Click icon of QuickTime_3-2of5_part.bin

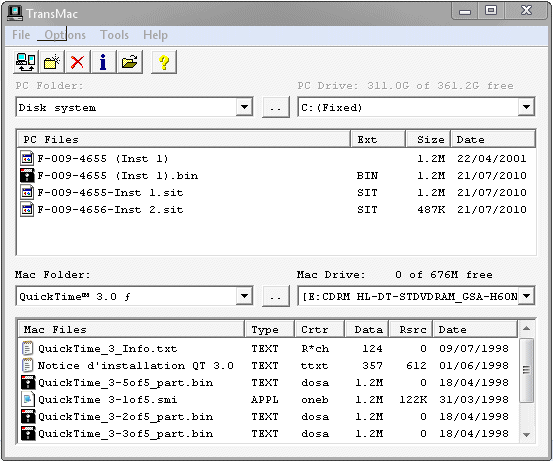[x=28, y=417]
